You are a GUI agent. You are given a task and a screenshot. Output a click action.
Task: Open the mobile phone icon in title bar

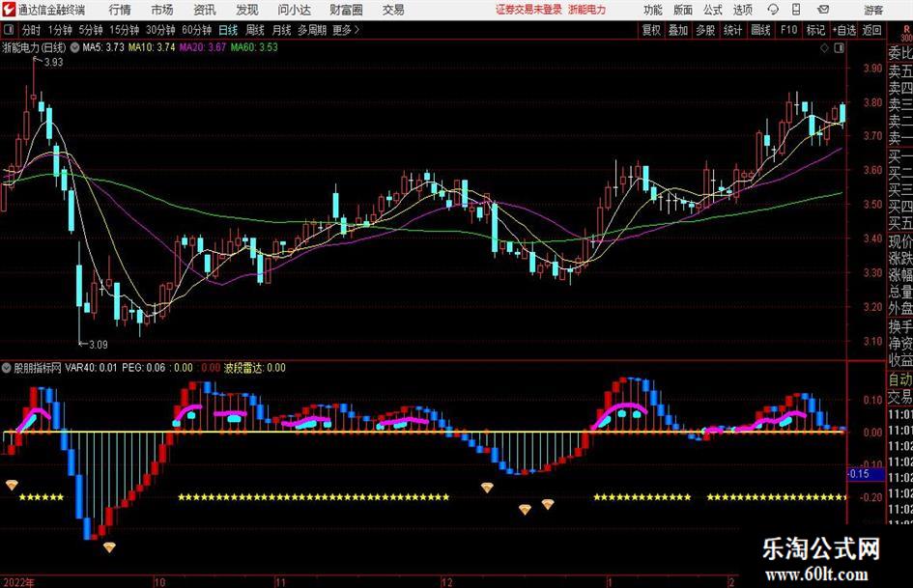point(796,10)
